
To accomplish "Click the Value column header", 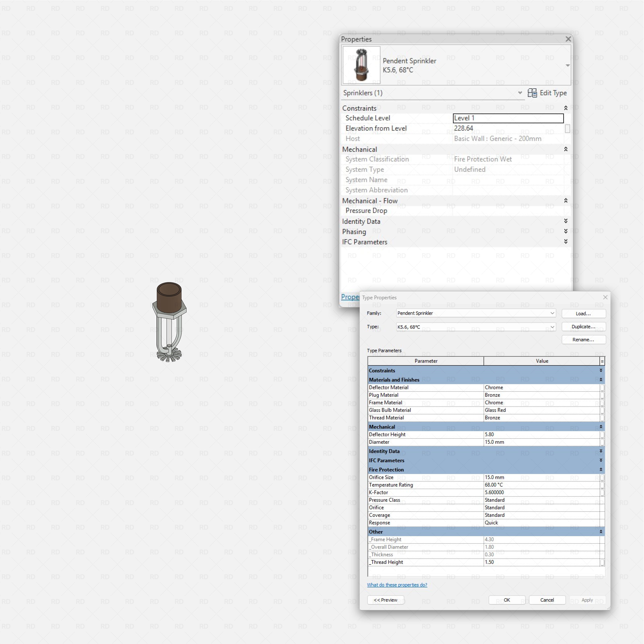I will pyautogui.click(x=542, y=361).
